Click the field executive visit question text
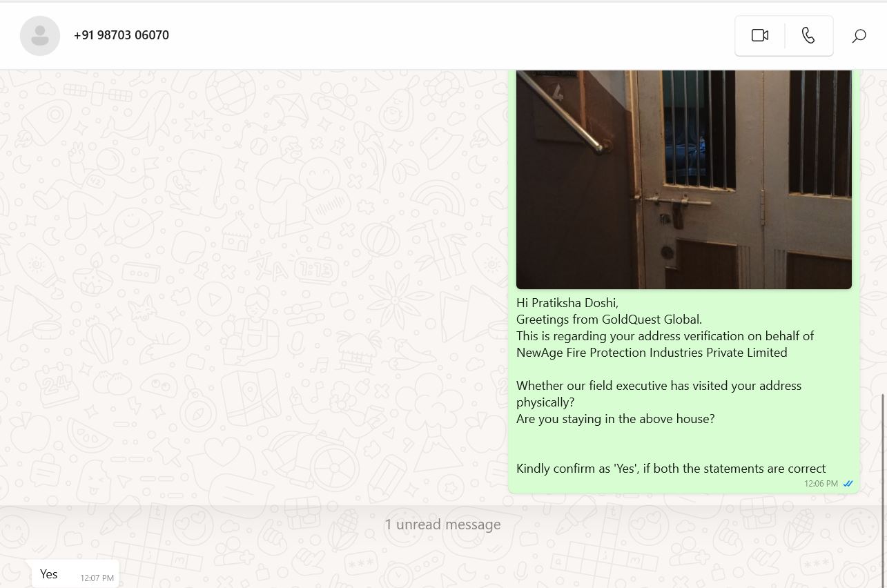Screen dimensions: 887x588 tap(659, 394)
